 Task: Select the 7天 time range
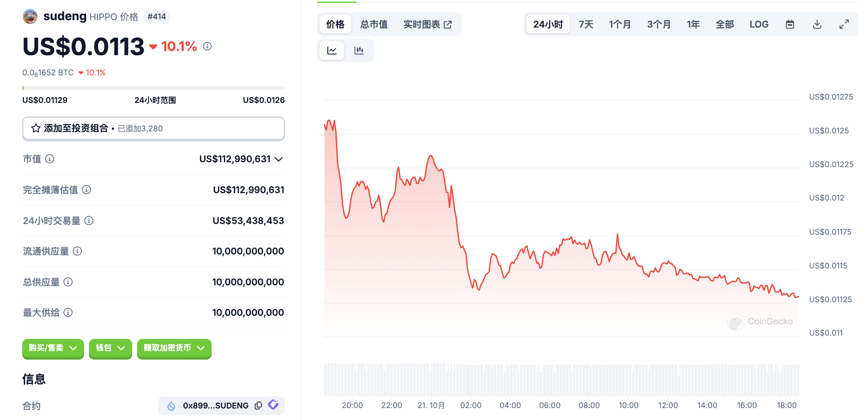[586, 24]
